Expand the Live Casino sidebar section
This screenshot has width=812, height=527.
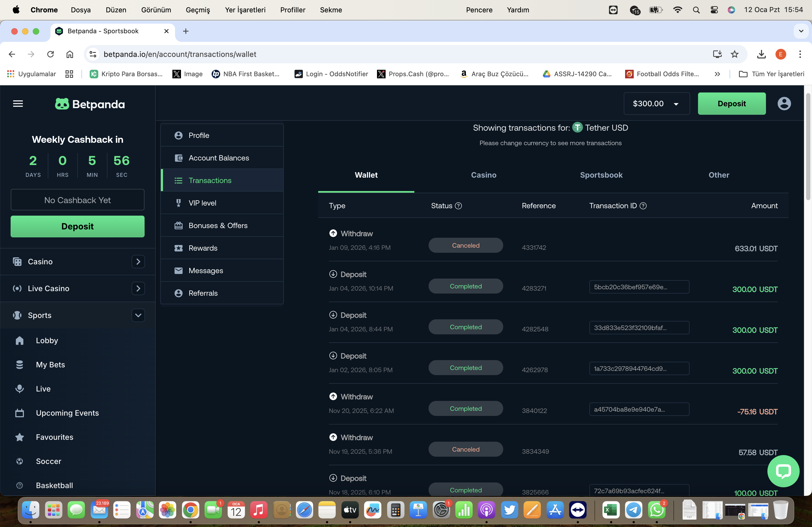pos(138,288)
